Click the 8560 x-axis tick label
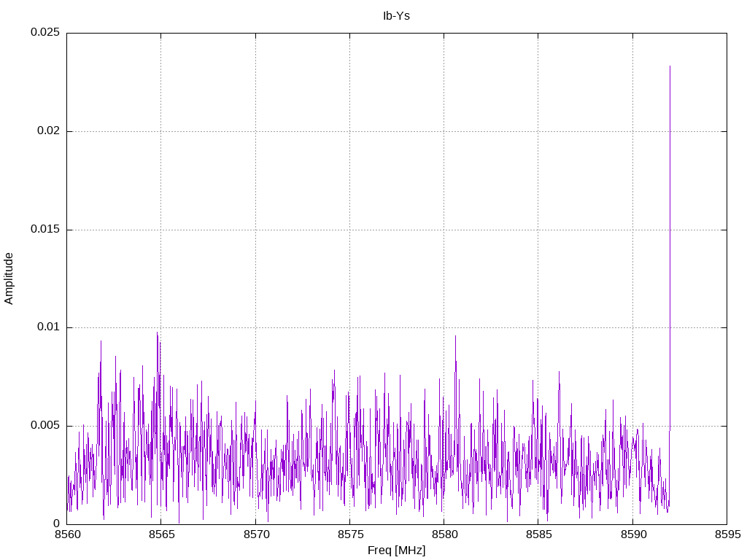Image resolution: width=747 pixels, height=560 pixels. point(67,534)
